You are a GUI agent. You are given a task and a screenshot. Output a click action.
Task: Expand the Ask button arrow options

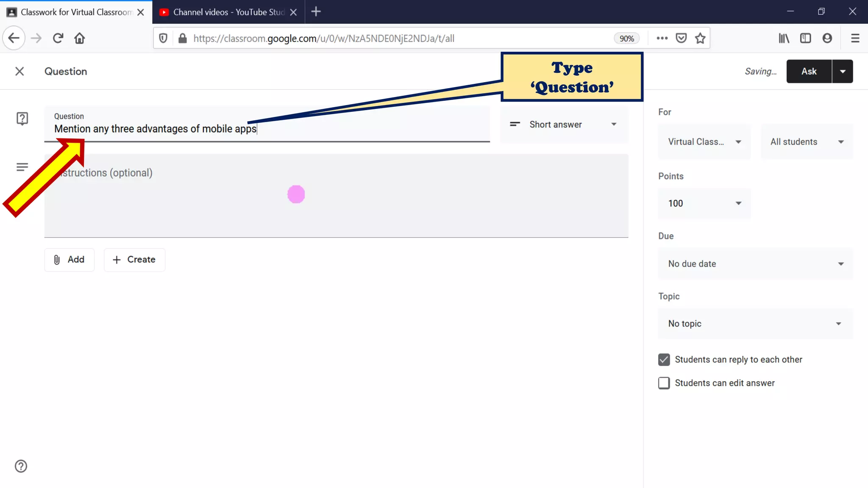click(x=843, y=71)
